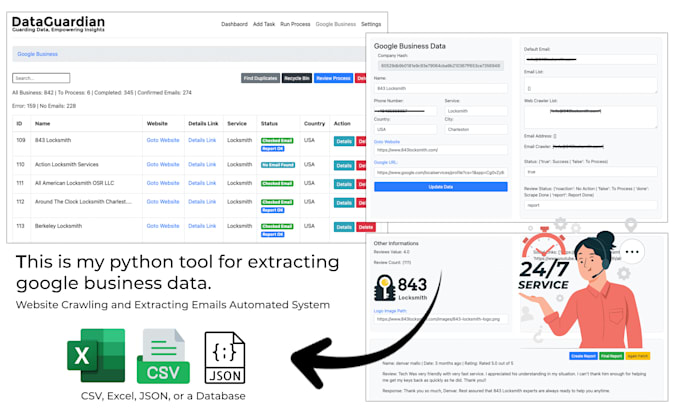Click the Google URL input field

point(441,173)
